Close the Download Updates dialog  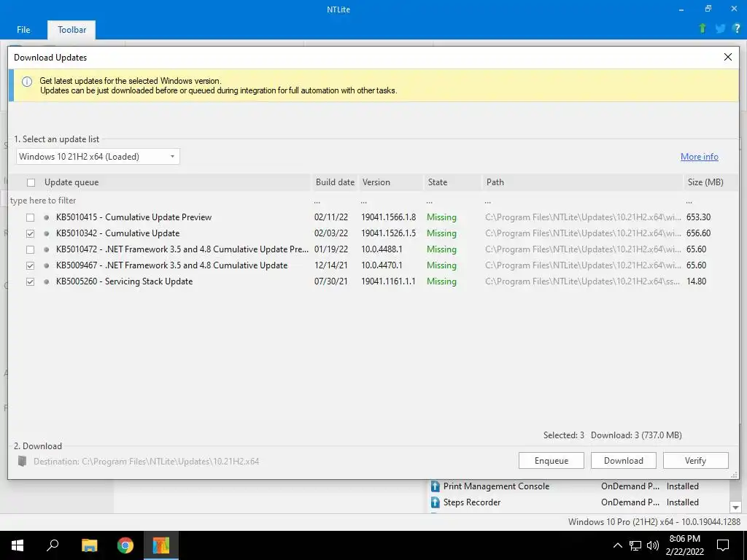[x=727, y=57]
